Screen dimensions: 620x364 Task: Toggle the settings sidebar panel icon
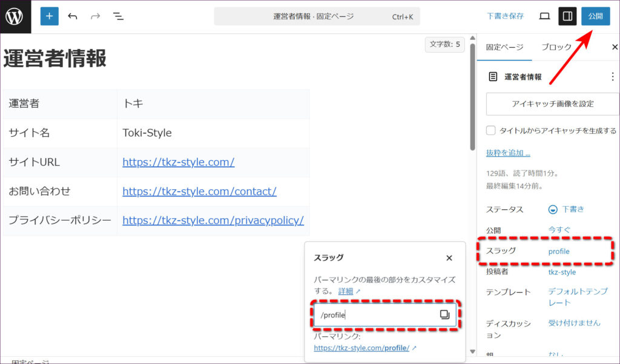567,16
